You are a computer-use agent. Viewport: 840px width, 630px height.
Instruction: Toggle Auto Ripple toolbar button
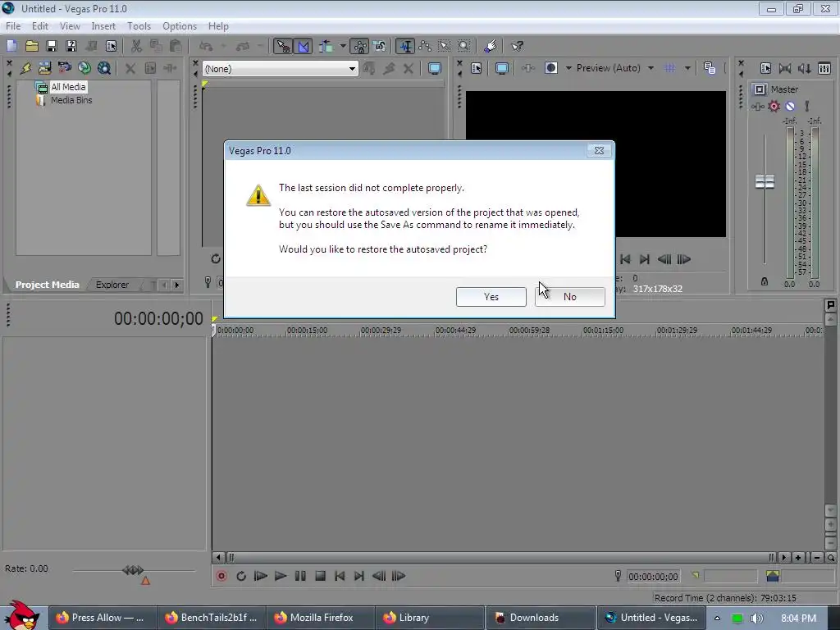(x=326, y=46)
